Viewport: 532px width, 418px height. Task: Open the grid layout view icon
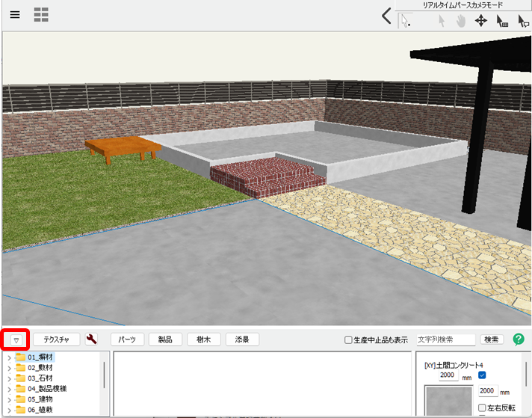(x=41, y=15)
